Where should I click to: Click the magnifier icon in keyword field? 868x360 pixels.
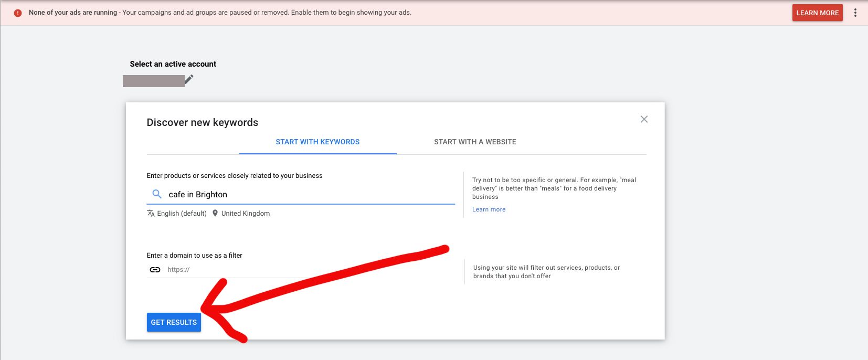pos(156,194)
